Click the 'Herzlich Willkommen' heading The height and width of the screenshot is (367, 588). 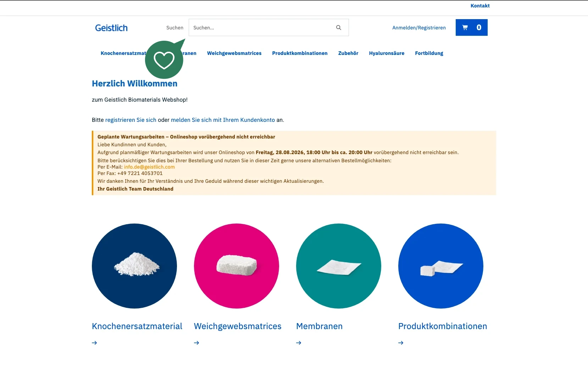[x=135, y=84]
